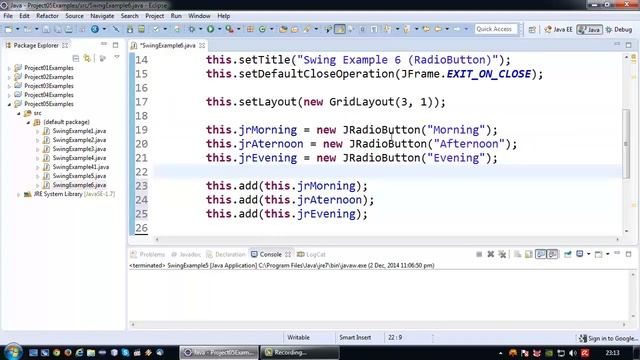Click the Recording taskbar button

300,352
